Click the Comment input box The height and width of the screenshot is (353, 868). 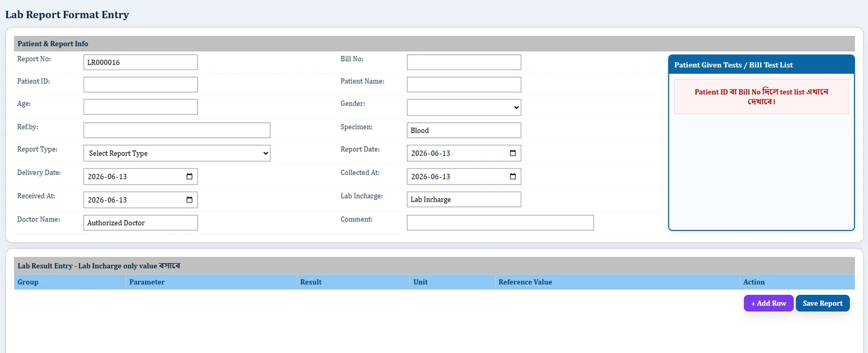(x=500, y=223)
